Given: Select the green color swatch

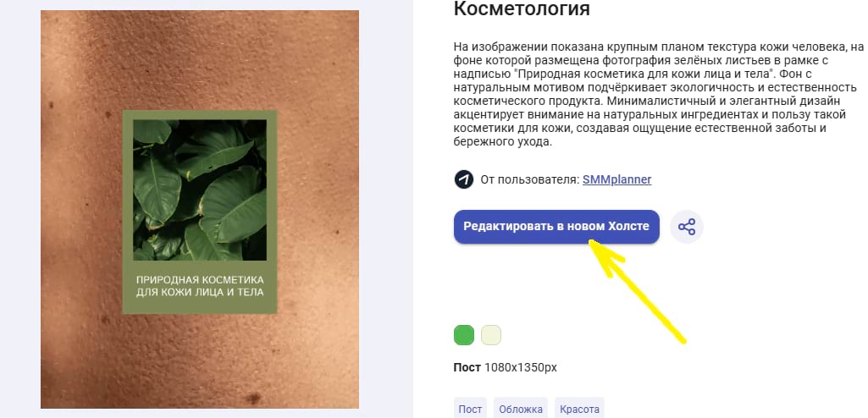Looking at the screenshot, I should pos(464,335).
